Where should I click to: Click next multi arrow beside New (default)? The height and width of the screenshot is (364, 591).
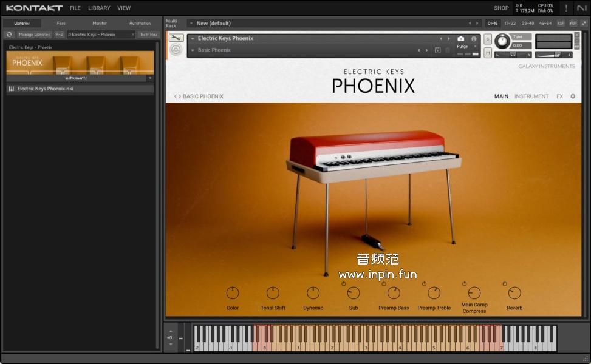click(477, 23)
